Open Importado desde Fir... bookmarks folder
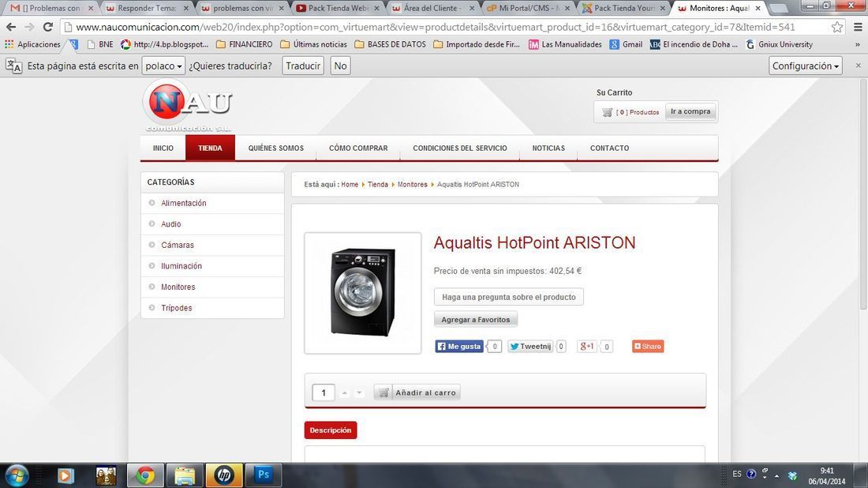The height and width of the screenshot is (488, 868). tap(477, 44)
